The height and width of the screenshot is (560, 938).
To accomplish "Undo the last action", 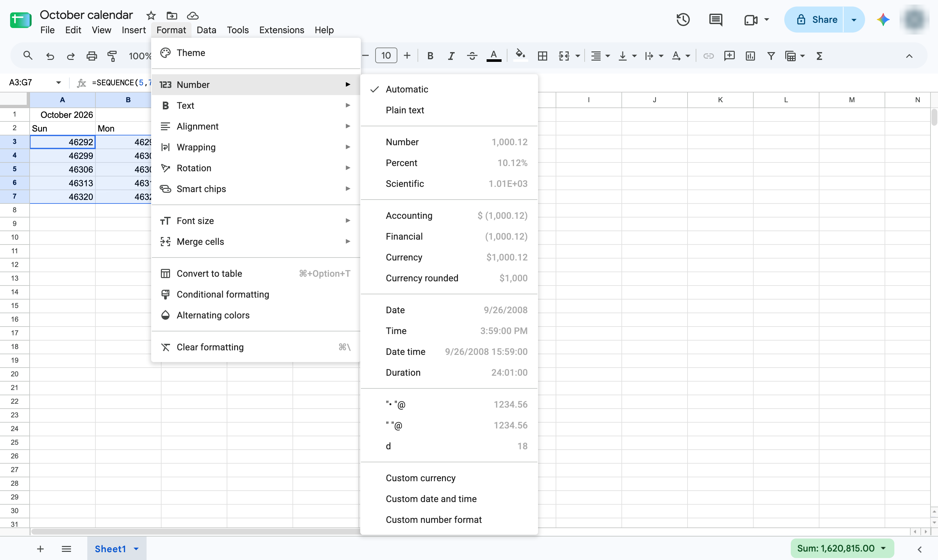I will tap(50, 56).
